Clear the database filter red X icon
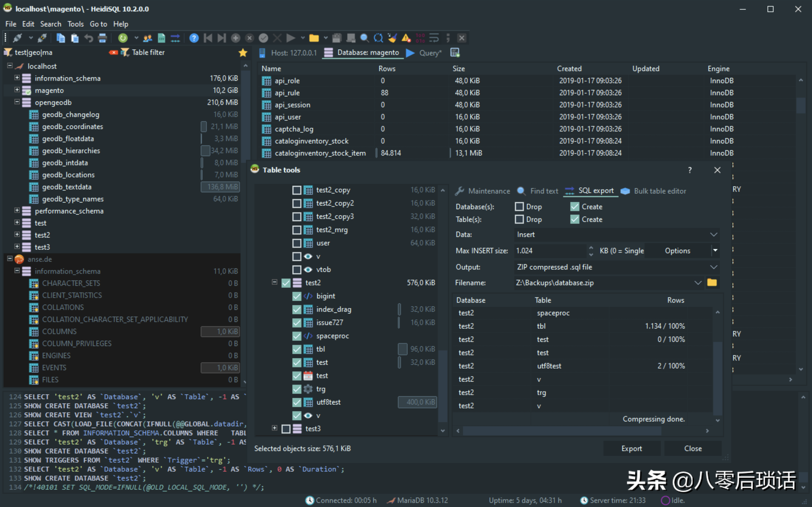 coord(113,52)
